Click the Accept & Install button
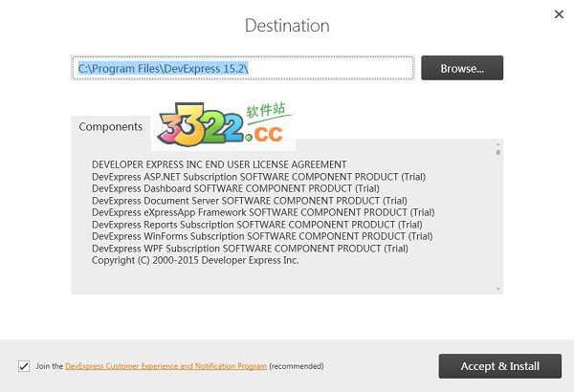This screenshot has width=574, height=392. tap(501, 366)
